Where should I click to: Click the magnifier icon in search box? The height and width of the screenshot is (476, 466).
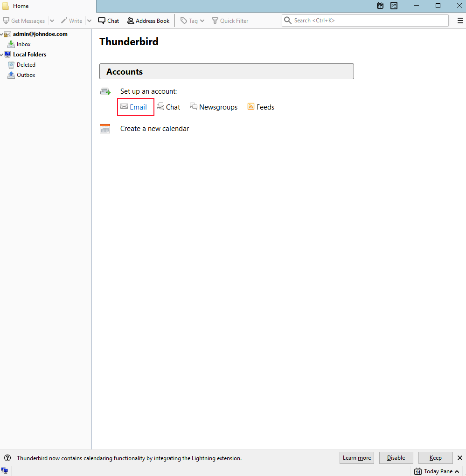(287, 21)
